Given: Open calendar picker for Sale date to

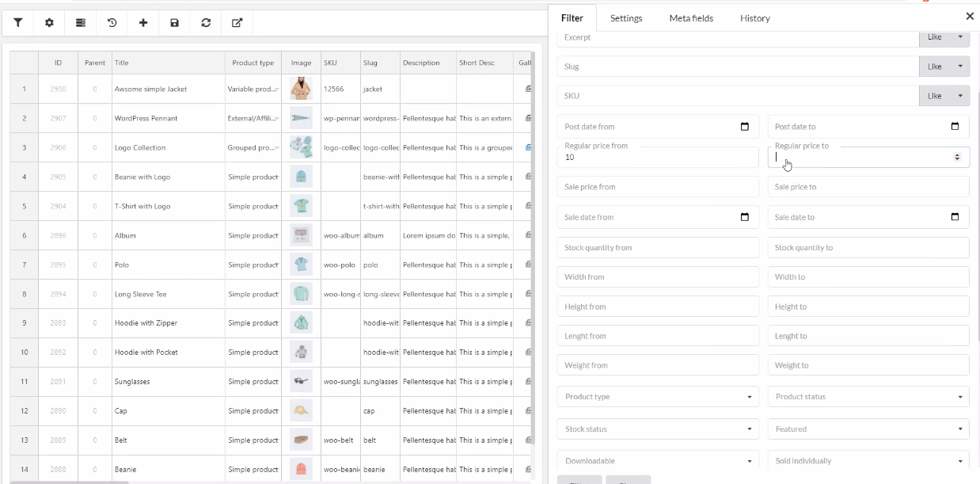Looking at the screenshot, I should click(955, 217).
